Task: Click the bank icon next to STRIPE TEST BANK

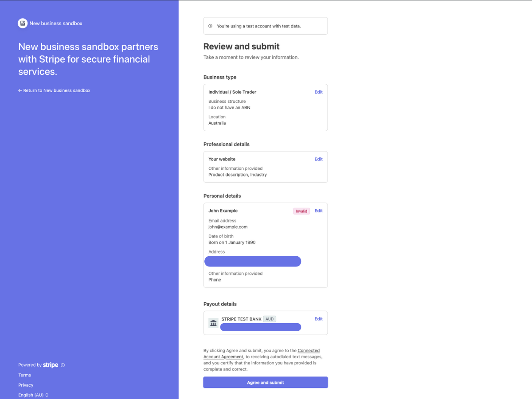Action: [x=213, y=323]
